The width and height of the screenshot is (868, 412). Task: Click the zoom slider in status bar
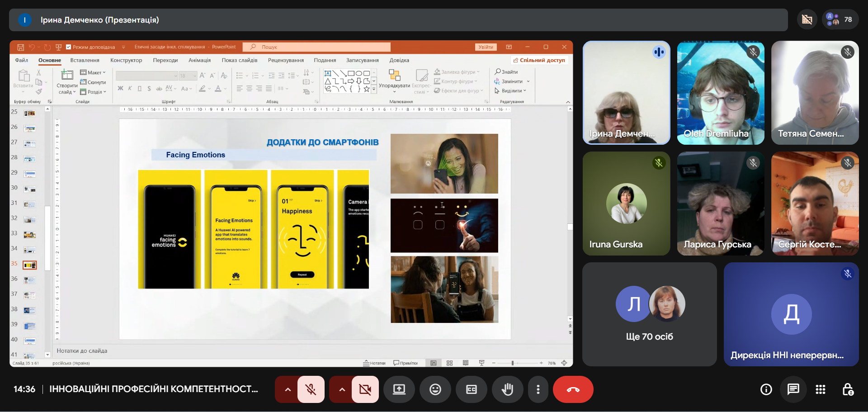512,363
